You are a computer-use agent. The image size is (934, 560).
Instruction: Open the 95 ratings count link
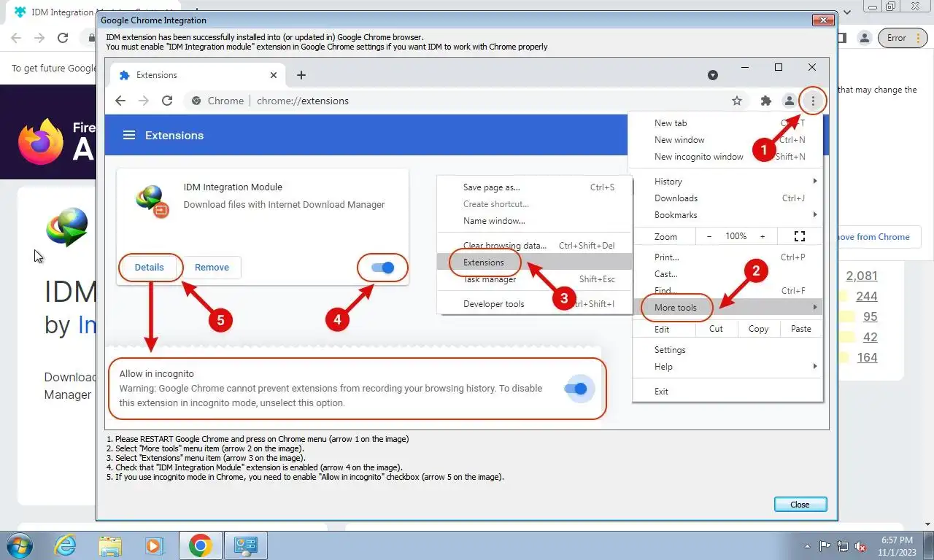(x=870, y=316)
